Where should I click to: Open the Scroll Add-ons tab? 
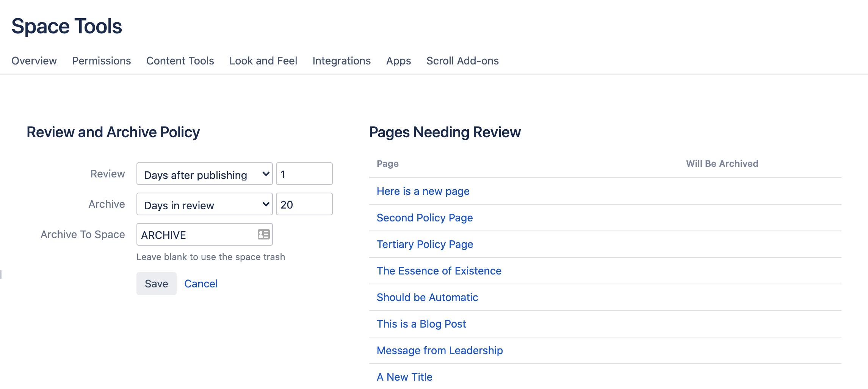click(462, 61)
